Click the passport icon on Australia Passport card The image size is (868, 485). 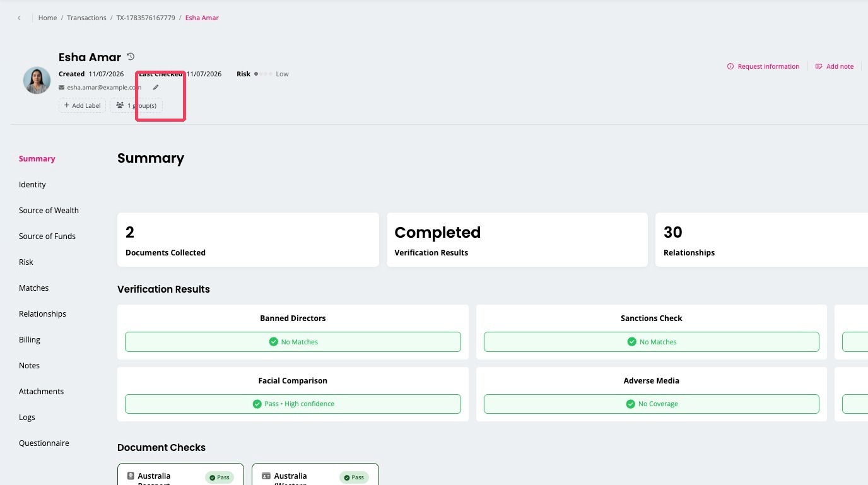(x=131, y=476)
